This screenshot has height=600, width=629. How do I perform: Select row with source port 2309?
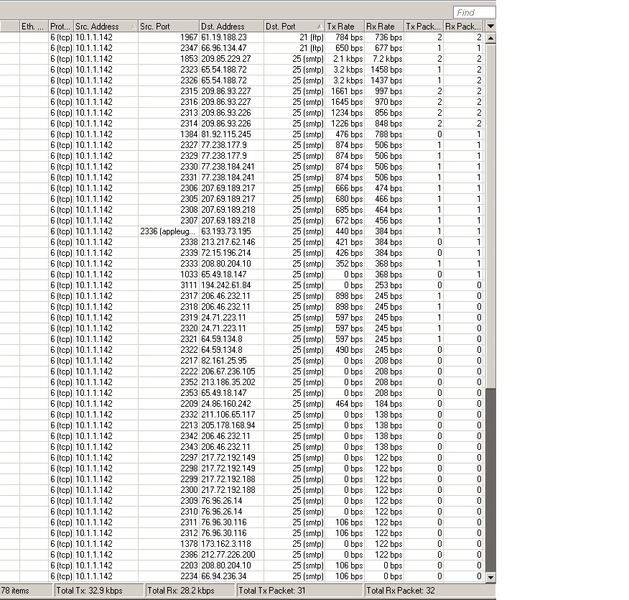[x=241, y=501]
